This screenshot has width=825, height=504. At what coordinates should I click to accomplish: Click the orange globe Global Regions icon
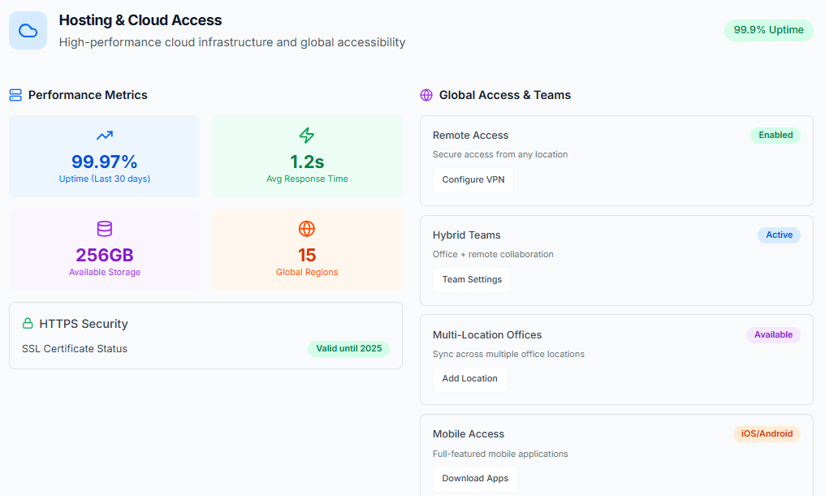pyautogui.click(x=307, y=229)
